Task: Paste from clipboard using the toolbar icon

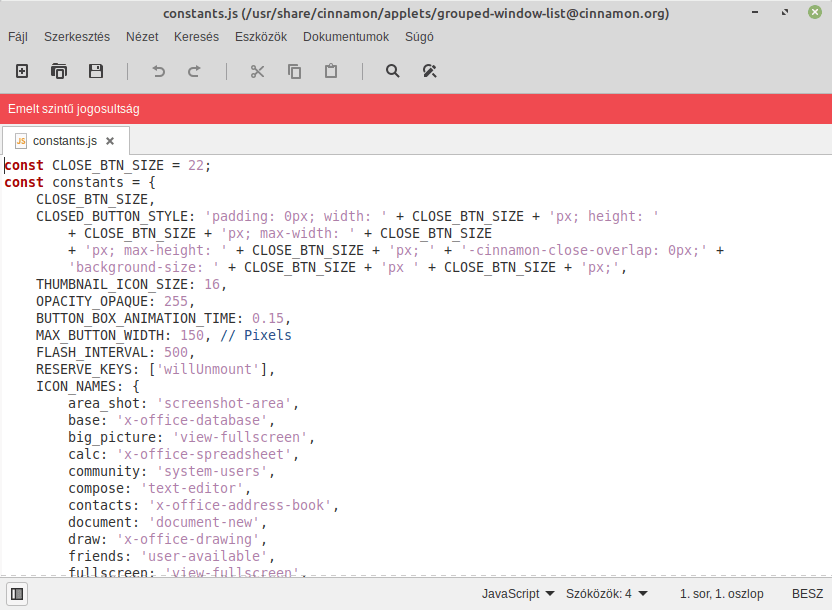Action: (x=331, y=71)
